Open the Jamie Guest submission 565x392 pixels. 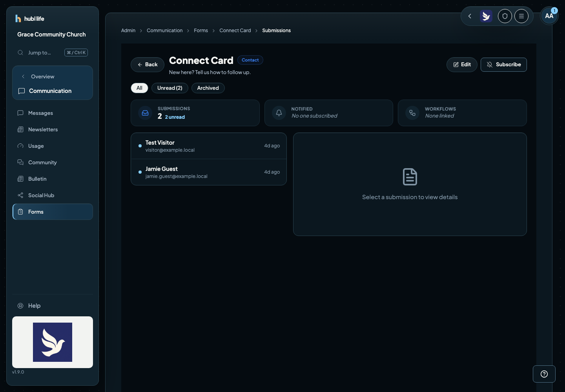209,172
